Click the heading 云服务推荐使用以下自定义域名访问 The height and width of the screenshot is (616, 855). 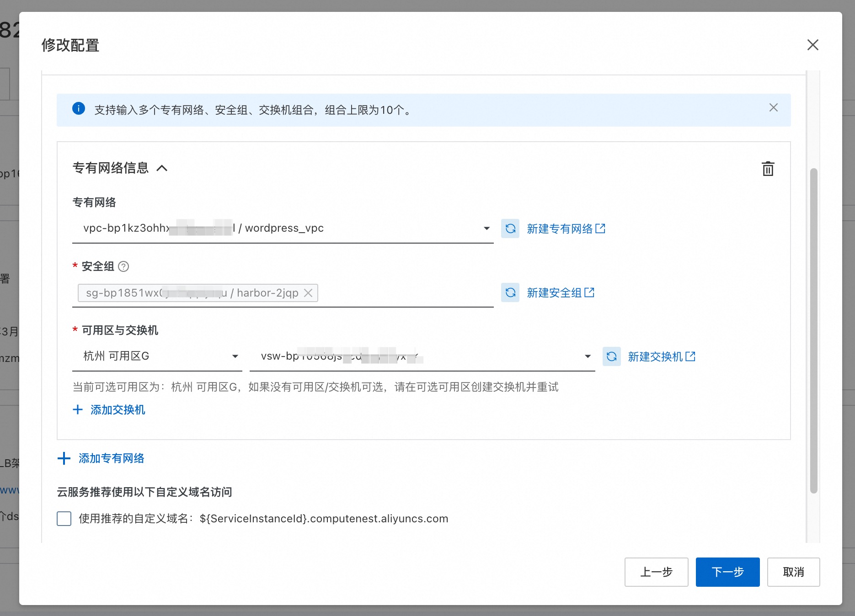pyautogui.click(x=144, y=492)
